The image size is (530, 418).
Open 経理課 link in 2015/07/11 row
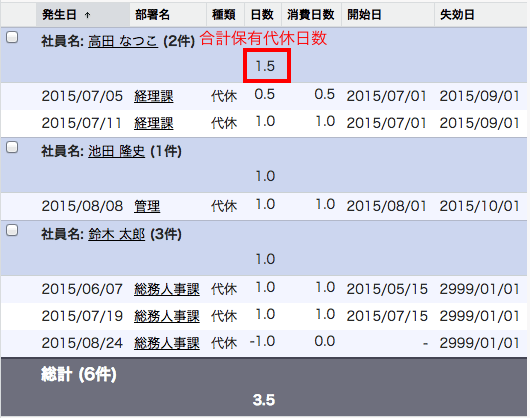pyautogui.click(x=154, y=123)
